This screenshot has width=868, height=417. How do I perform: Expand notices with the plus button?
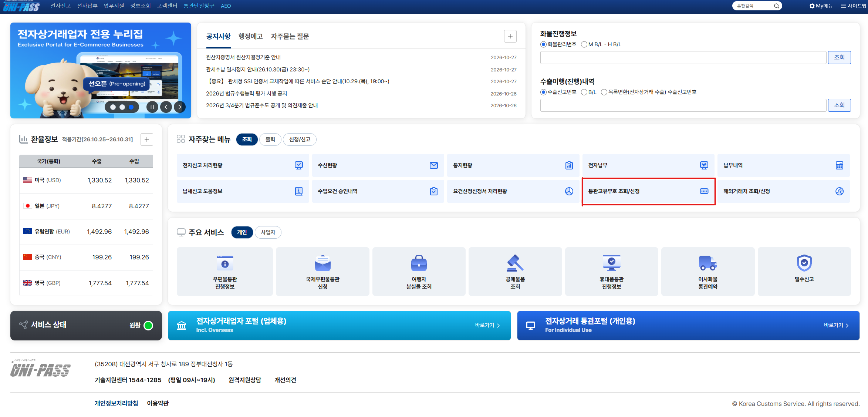pos(510,36)
